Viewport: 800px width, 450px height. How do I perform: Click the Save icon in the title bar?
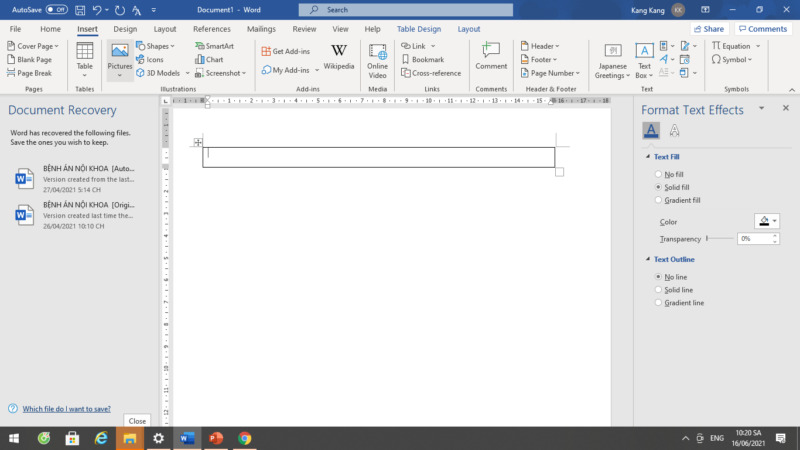click(x=80, y=10)
